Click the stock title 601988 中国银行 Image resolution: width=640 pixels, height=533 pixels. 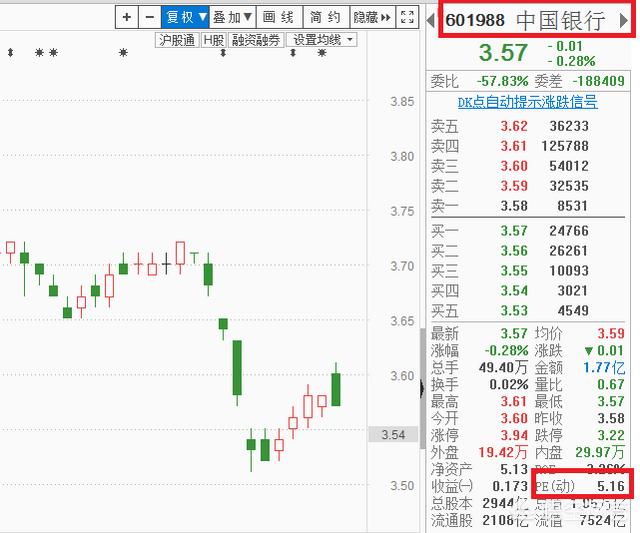click(x=525, y=20)
